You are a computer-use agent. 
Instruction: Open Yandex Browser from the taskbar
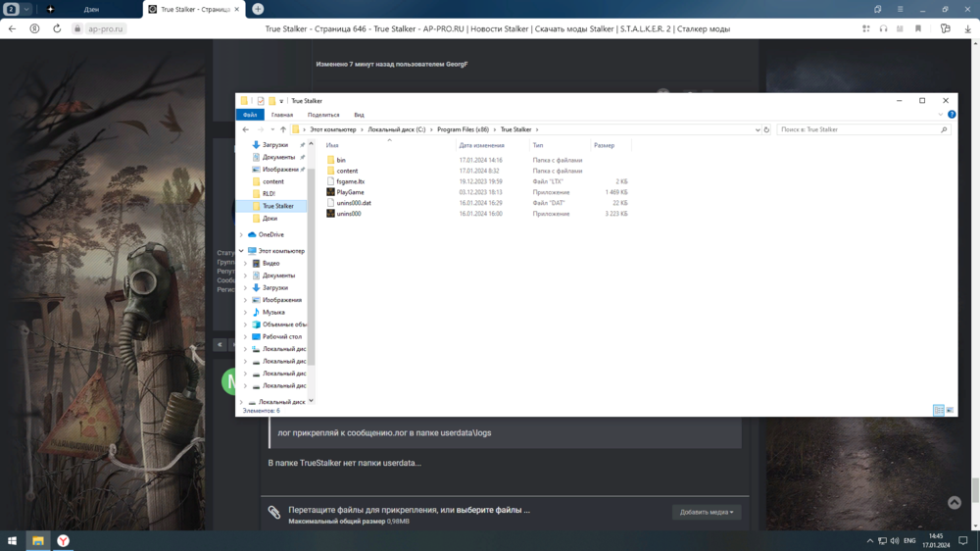pyautogui.click(x=63, y=540)
